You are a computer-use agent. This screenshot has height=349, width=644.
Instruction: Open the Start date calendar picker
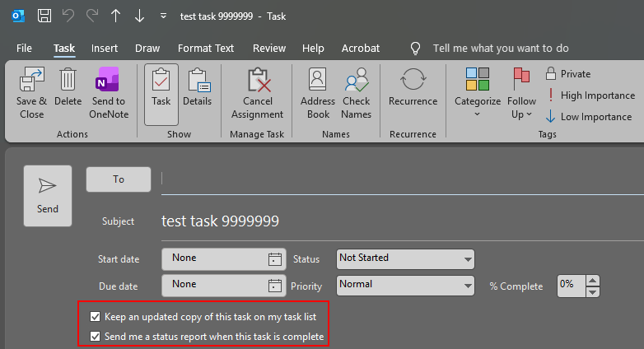(275, 259)
